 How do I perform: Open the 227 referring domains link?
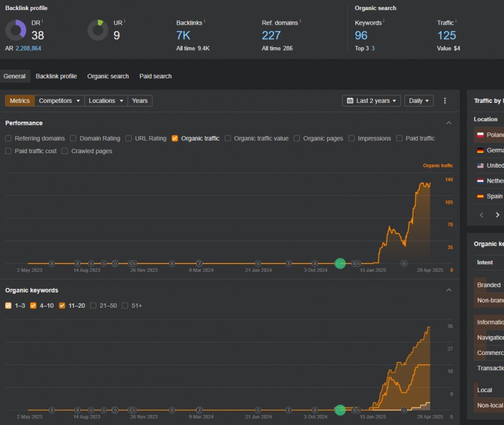[x=271, y=35]
